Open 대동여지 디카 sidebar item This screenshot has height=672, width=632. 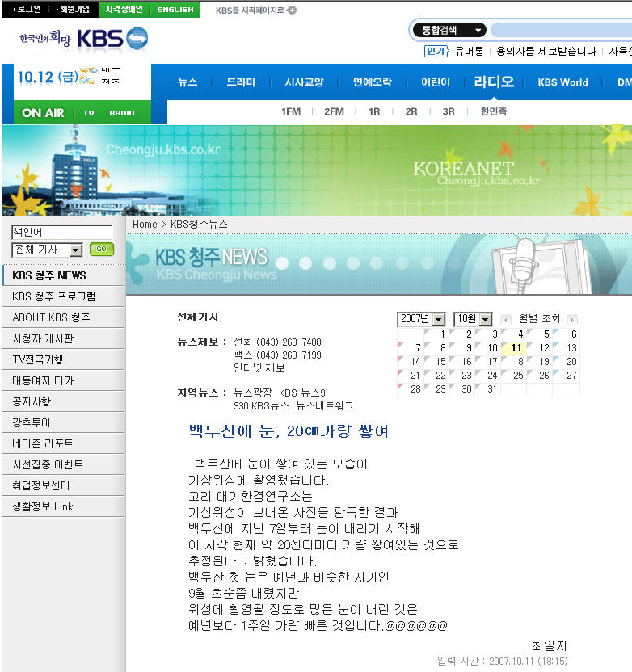pos(64,380)
